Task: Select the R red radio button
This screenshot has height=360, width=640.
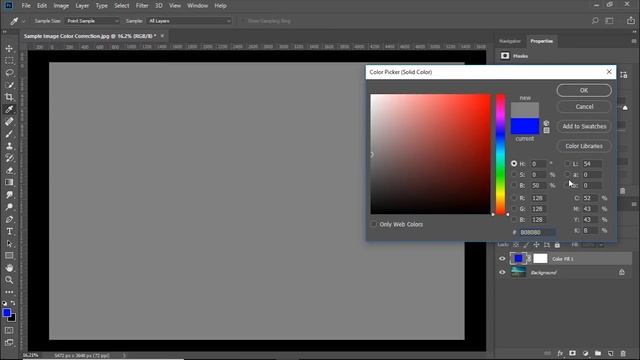Action: 514,198
